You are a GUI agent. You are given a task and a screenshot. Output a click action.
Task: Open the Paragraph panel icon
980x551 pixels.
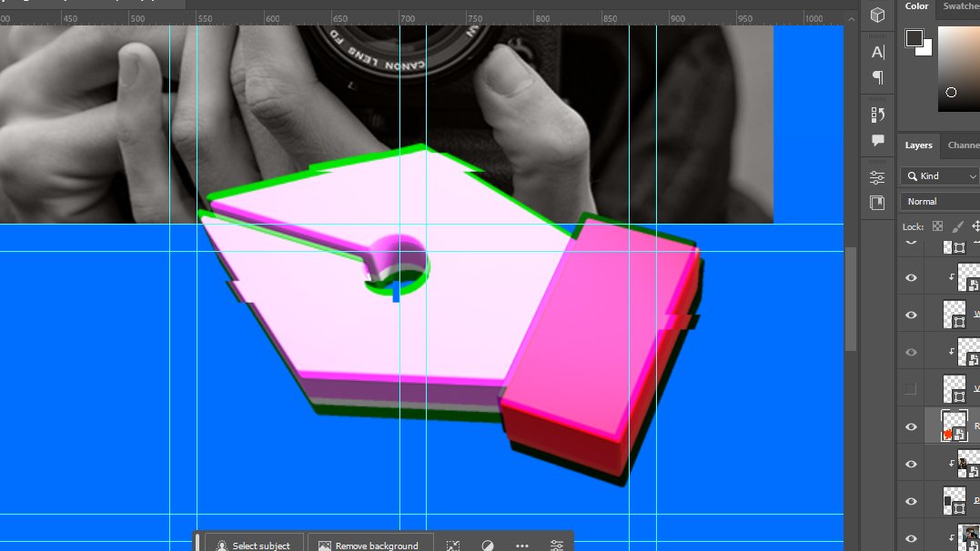[877, 77]
